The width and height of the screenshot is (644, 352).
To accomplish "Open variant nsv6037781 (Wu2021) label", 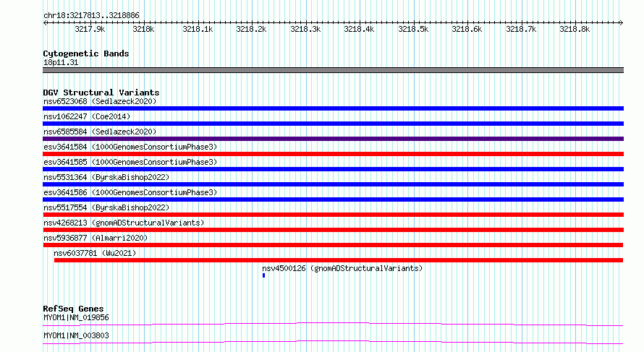I will [95, 253].
